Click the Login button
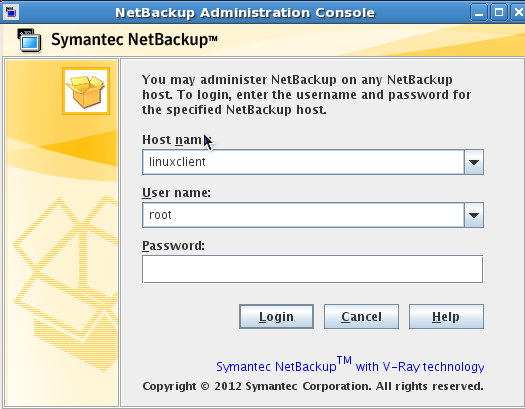Screen dimensions: 525x409 (x=276, y=316)
